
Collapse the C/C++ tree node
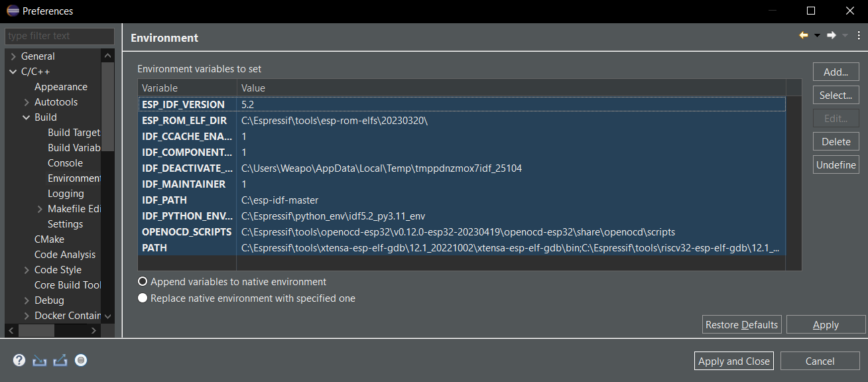pyautogui.click(x=11, y=71)
